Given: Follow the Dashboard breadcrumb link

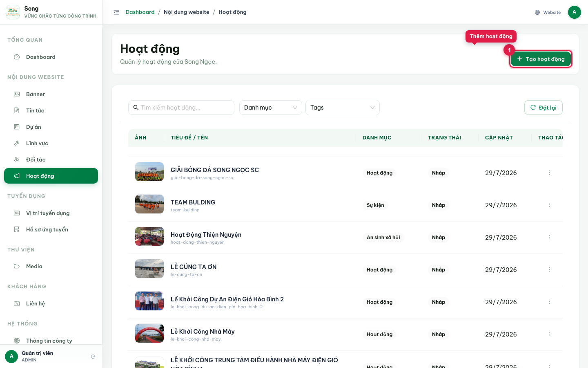Looking at the screenshot, I should coord(140,12).
